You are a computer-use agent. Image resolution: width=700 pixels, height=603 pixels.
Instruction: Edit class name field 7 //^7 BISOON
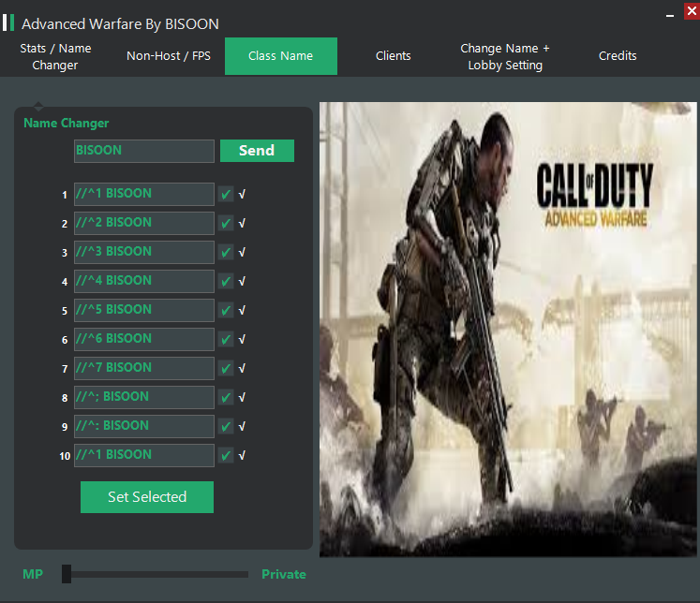[144, 368]
